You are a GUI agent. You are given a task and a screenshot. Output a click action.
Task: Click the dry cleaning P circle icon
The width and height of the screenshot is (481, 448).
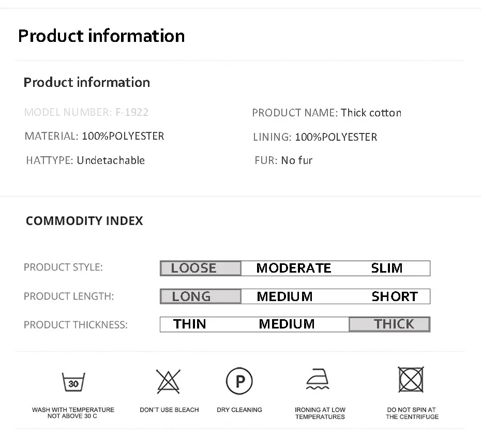point(239,381)
